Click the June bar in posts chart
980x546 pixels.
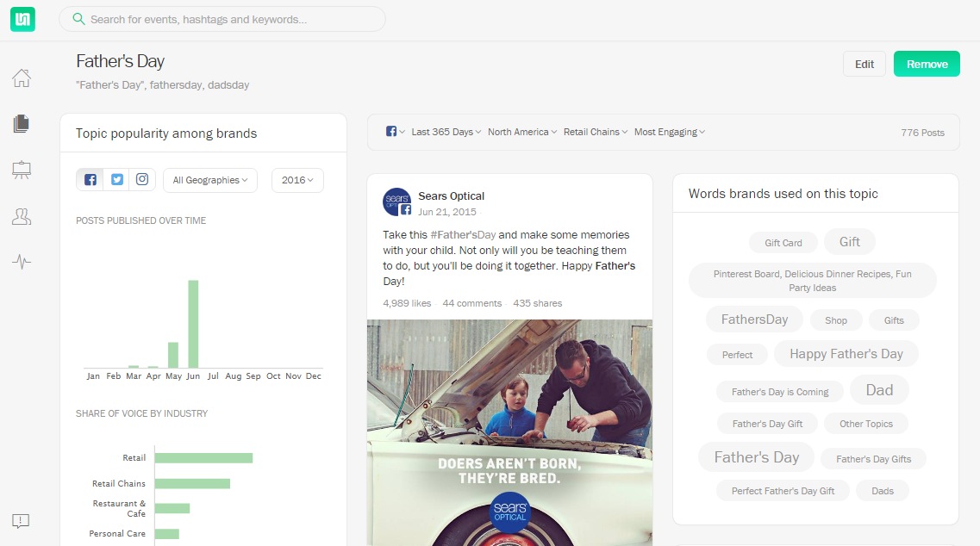[193, 324]
